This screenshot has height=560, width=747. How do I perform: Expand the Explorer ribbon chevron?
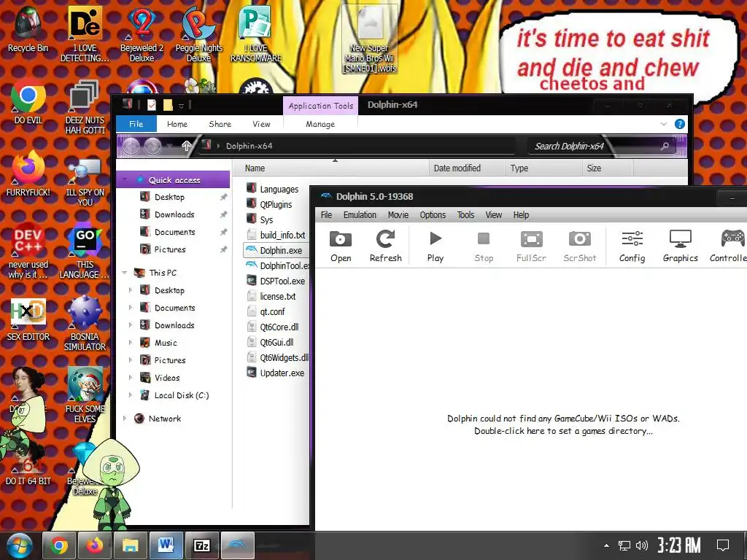click(x=664, y=124)
